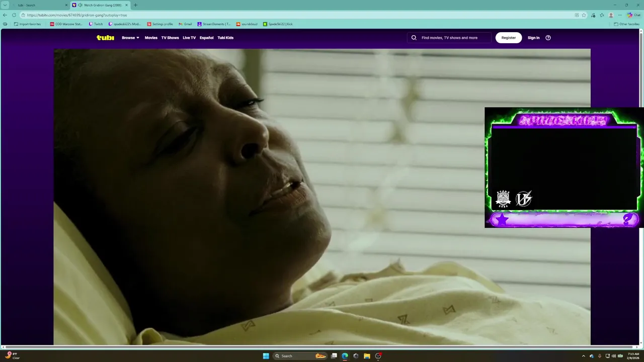Open File Explorer from taskbar
This screenshot has height=362, width=644.
(367, 356)
